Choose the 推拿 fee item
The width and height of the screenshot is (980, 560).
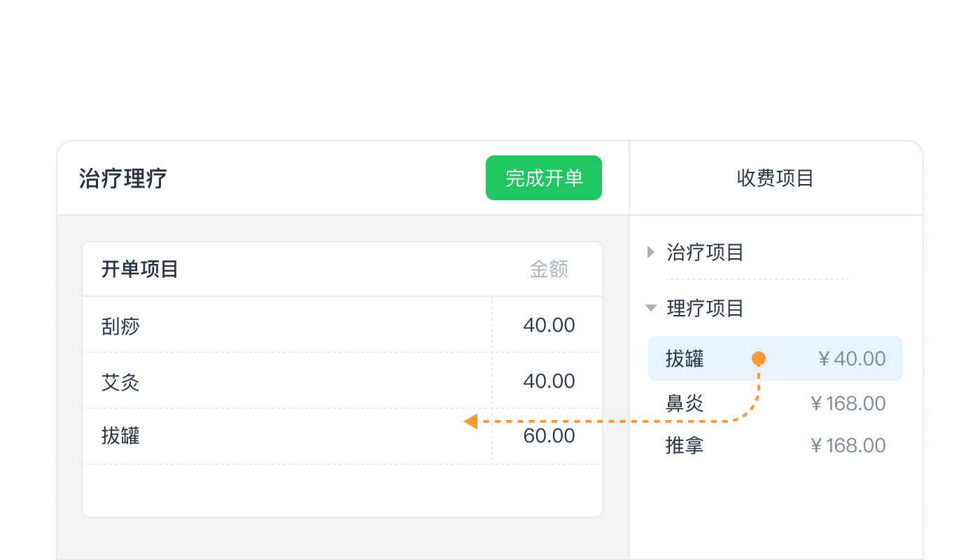tap(685, 445)
